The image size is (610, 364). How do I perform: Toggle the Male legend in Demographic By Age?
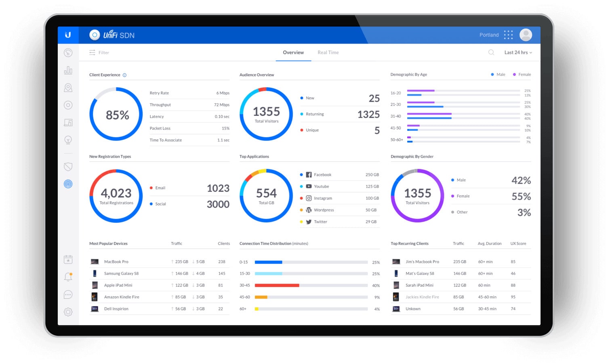pyautogui.click(x=498, y=74)
